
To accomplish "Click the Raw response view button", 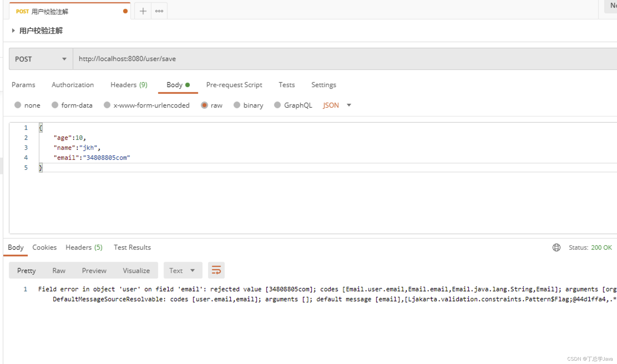I will click(59, 270).
